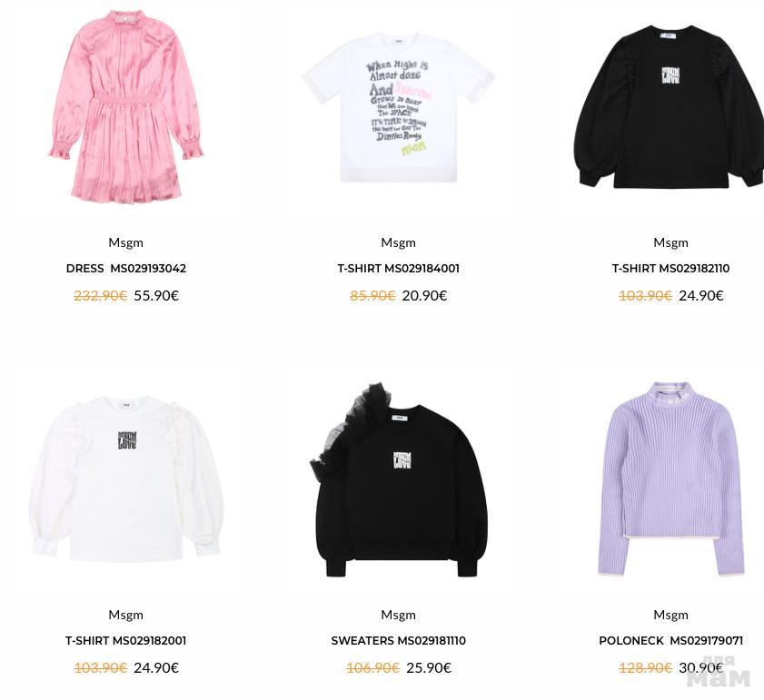The height and width of the screenshot is (700, 764).
Task: Open the white puff-sleeve T-shirt image
Action: (126, 478)
